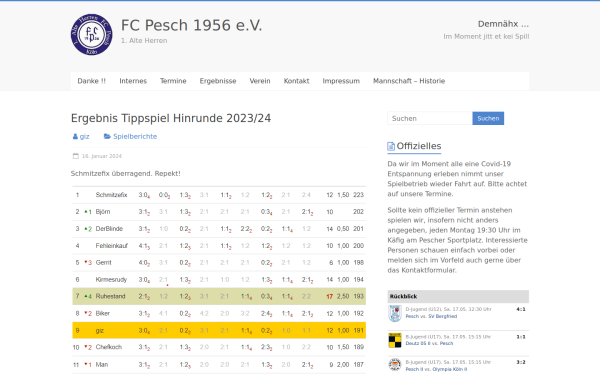This screenshot has height=375, width=600.
Task: Click the Deutz 05 yellow-black crest
Action: point(395,340)
